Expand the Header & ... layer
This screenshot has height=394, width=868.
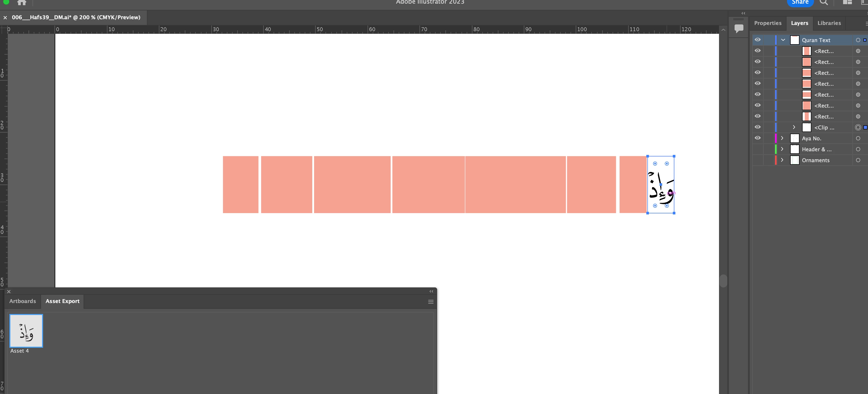(x=782, y=149)
